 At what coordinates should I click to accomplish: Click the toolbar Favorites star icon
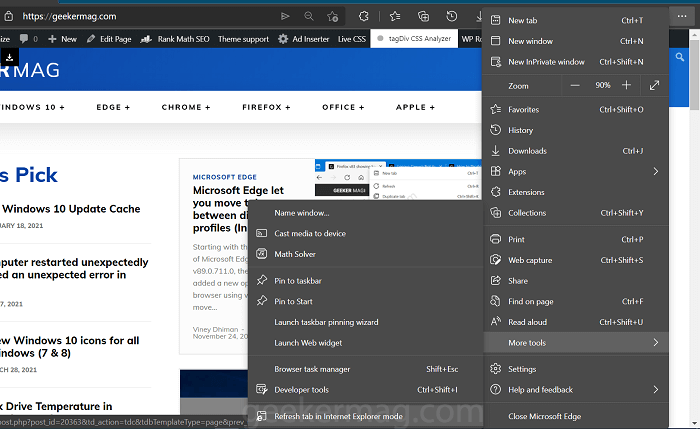click(395, 17)
